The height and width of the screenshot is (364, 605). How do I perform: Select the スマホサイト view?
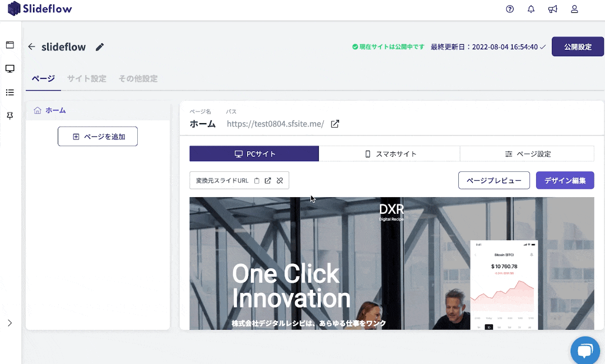(390, 154)
